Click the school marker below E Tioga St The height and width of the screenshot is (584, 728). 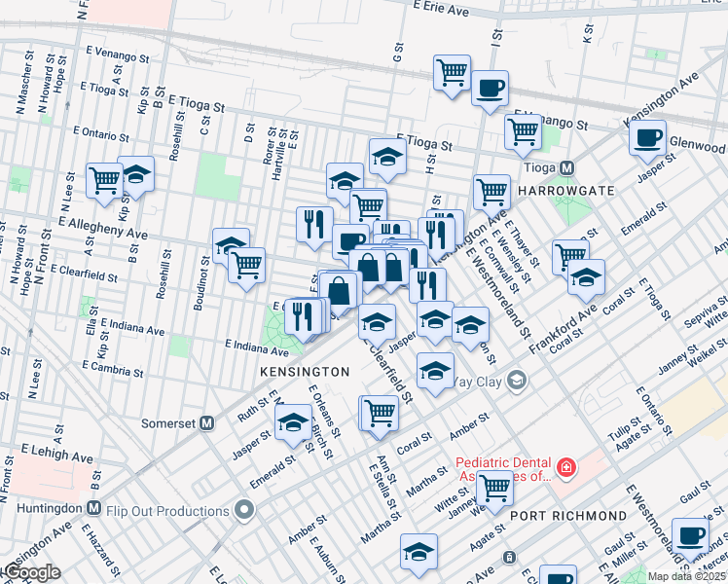tap(388, 157)
